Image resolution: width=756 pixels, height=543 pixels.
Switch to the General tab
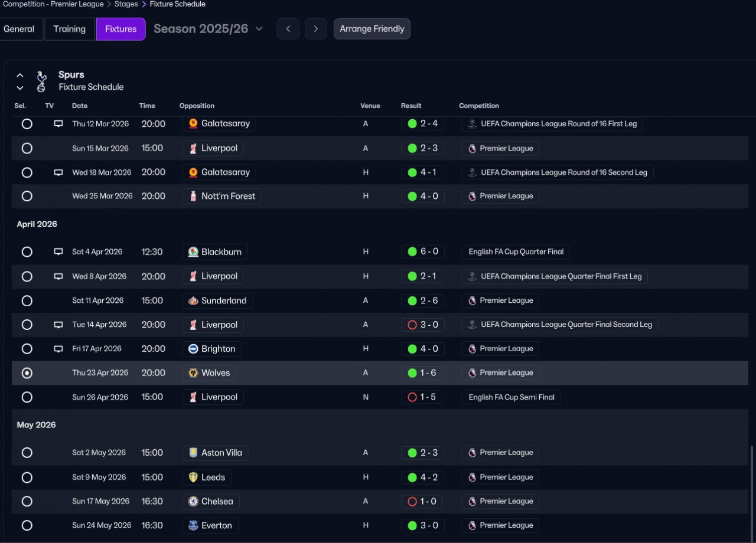coord(19,29)
